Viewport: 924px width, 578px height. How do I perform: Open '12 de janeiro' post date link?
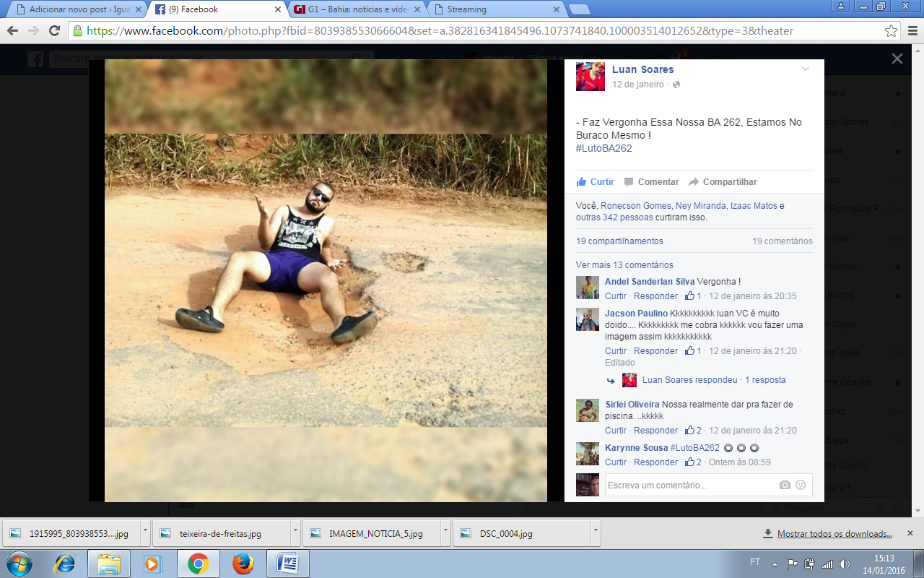(638, 85)
